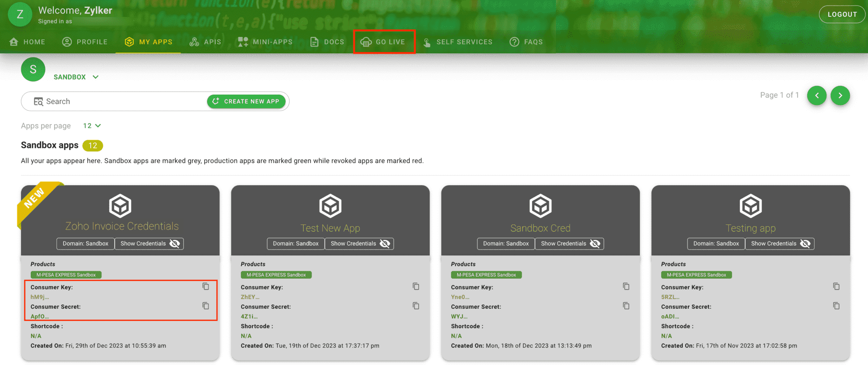Image resolution: width=868 pixels, height=365 pixels.
Task: Show Credentials for Sandbox Cred
Action: (569, 243)
